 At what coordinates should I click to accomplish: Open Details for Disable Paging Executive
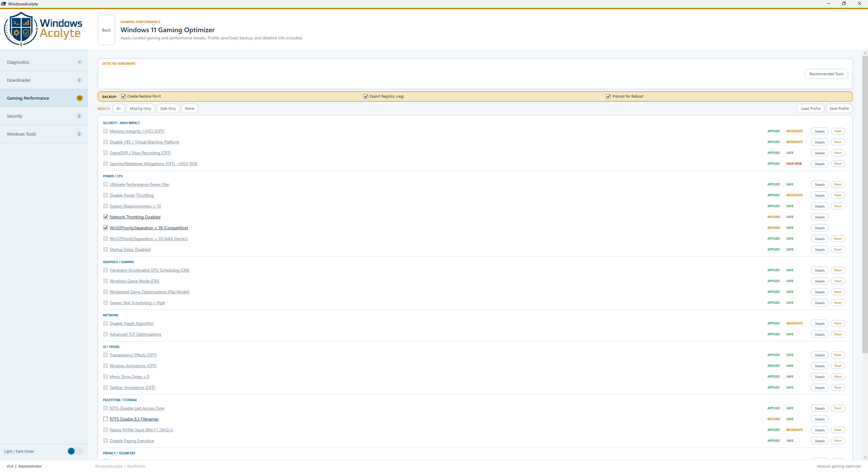820,441
